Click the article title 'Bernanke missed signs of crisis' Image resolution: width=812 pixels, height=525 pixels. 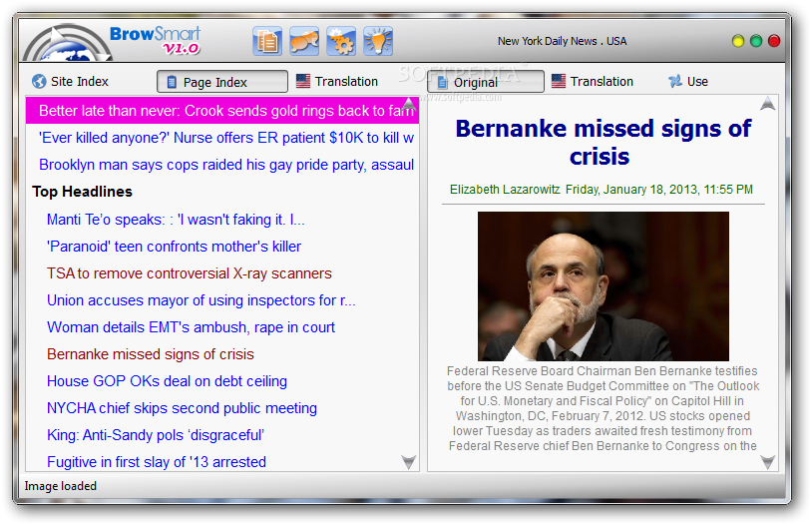click(x=603, y=142)
